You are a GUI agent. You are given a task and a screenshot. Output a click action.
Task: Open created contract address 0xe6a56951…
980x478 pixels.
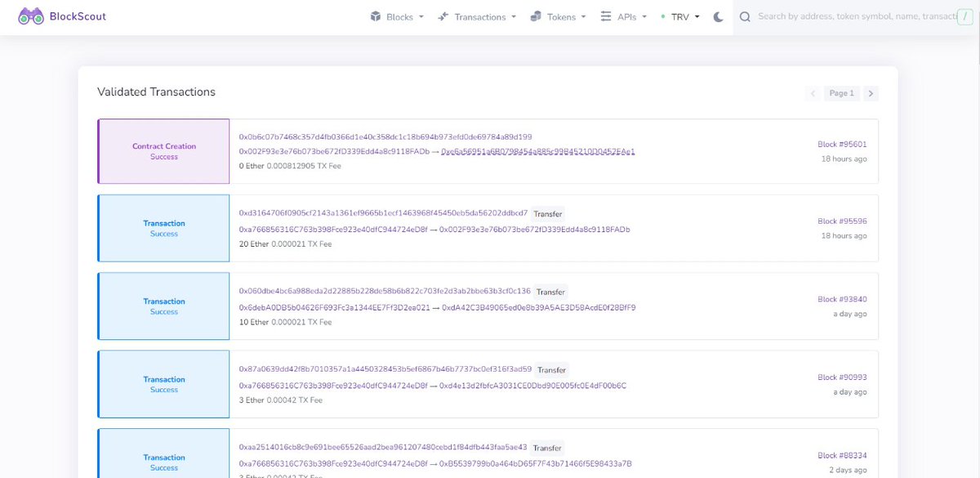click(538, 151)
